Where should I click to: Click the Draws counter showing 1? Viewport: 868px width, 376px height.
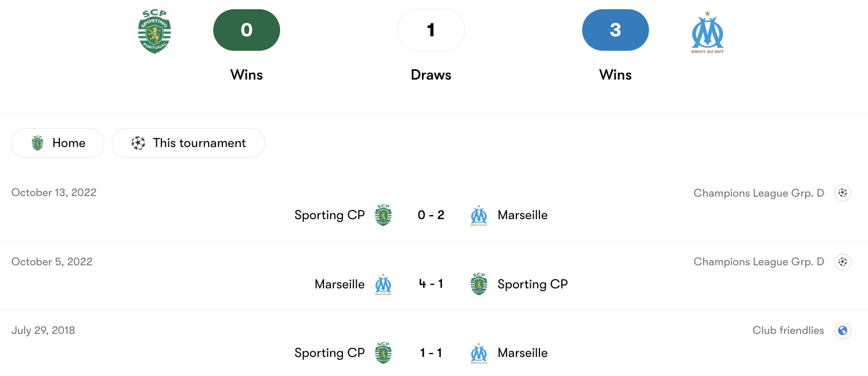[x=431, y=30]
